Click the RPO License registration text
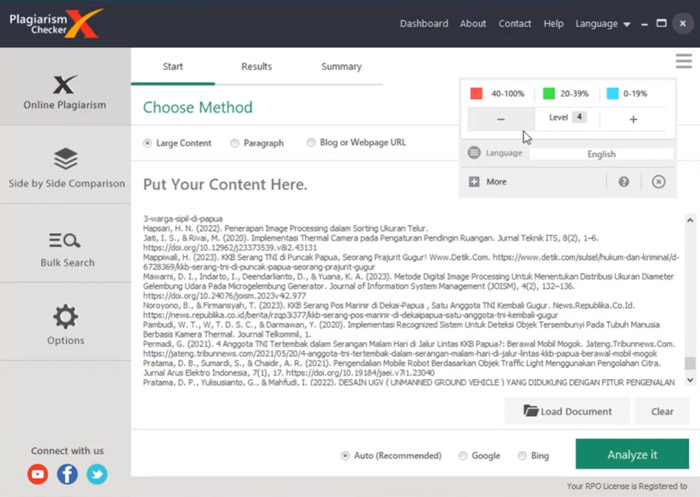Viewport: 700px width, 497px height. tap(627, 486)
